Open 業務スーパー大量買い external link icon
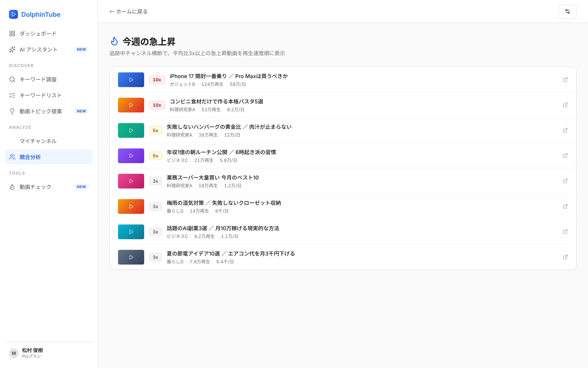Screen dimensions: 588x368 click(x=565, y=181)
